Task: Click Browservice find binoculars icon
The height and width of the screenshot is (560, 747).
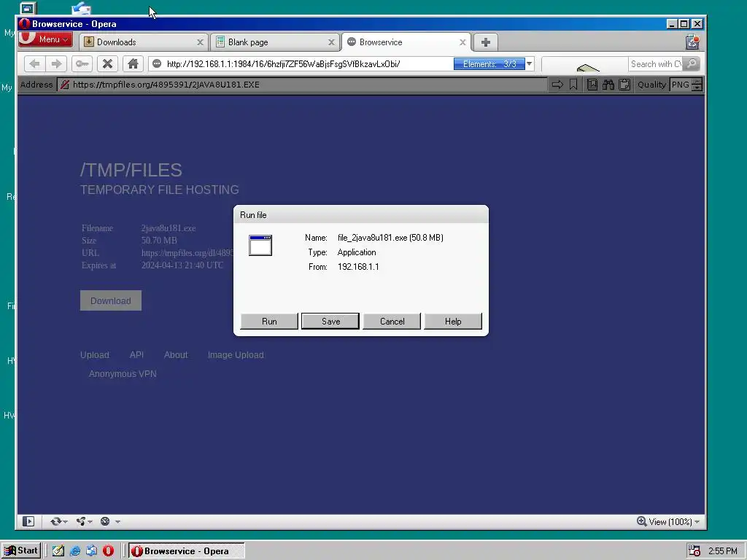Action: coord(608,85)
